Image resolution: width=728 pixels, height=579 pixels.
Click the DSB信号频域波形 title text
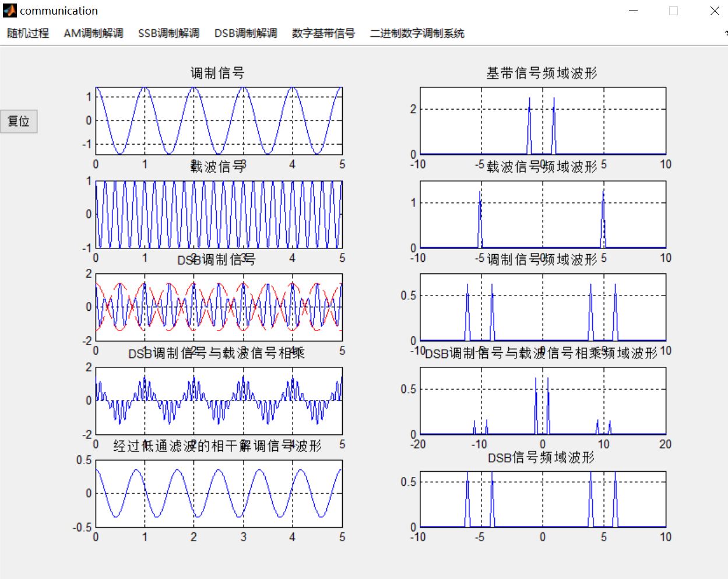(x=541, y=458)
